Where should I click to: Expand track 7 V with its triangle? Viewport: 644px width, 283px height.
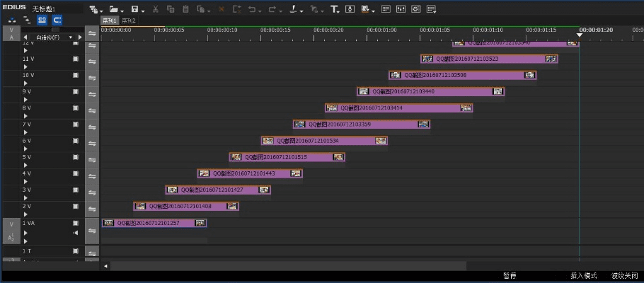click(25, 132)
